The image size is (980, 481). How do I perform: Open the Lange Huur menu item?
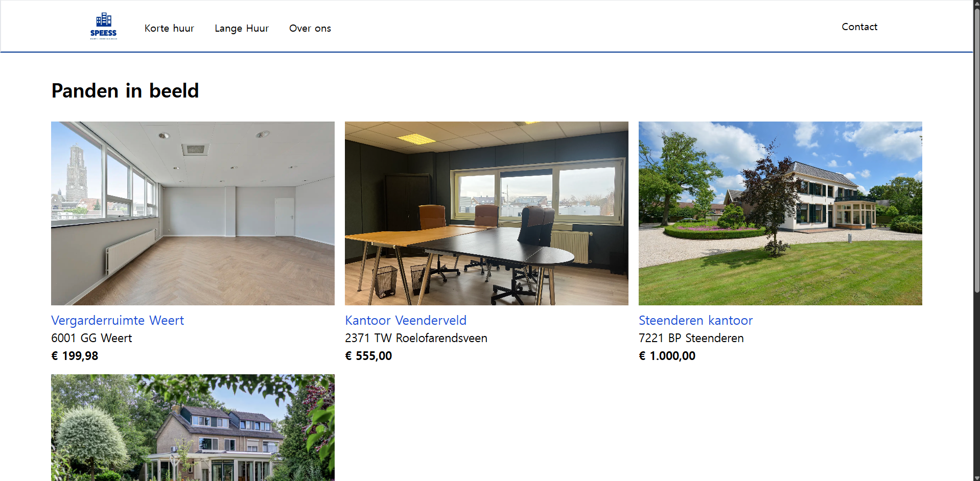point(242,28)
